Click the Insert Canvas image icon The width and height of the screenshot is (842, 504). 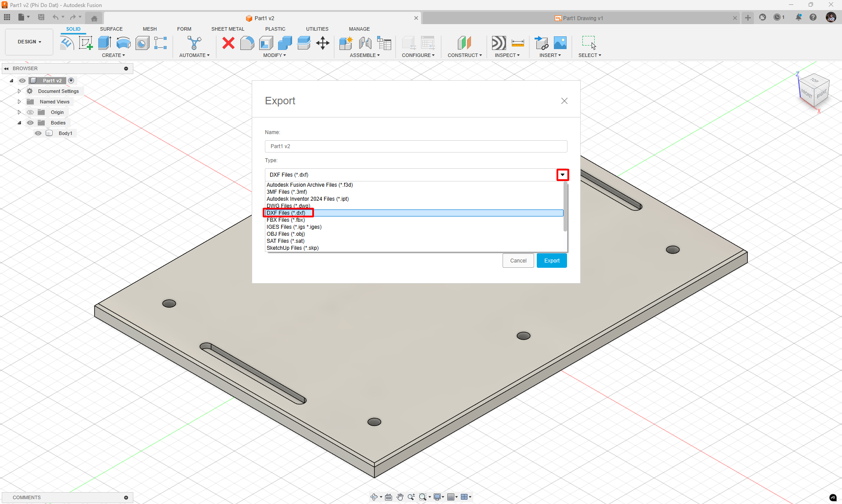pos(560,43)
